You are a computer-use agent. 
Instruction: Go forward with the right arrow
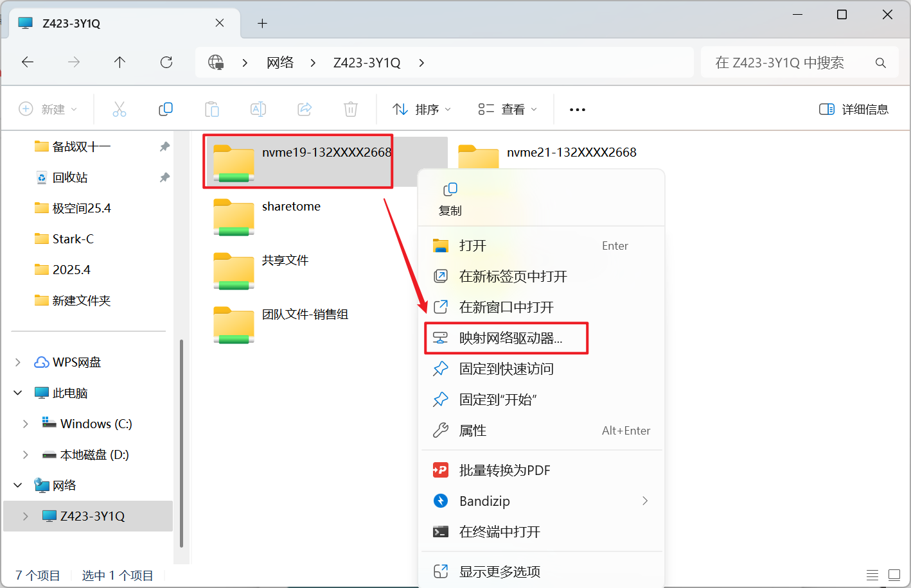[74, 62]
